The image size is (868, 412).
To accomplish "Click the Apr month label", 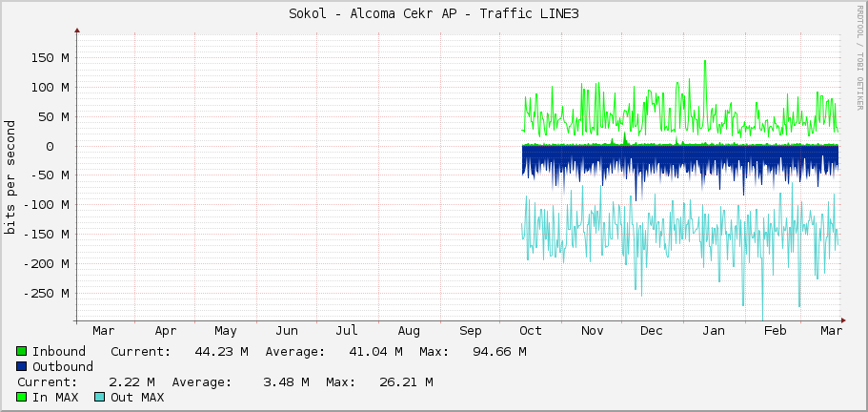I will pos(166,331).
